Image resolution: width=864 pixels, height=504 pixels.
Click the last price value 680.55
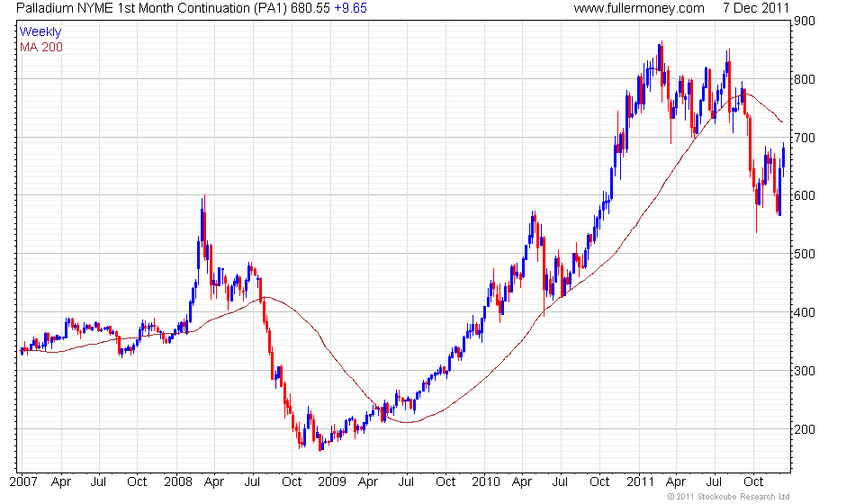click(x=310, y=8)
